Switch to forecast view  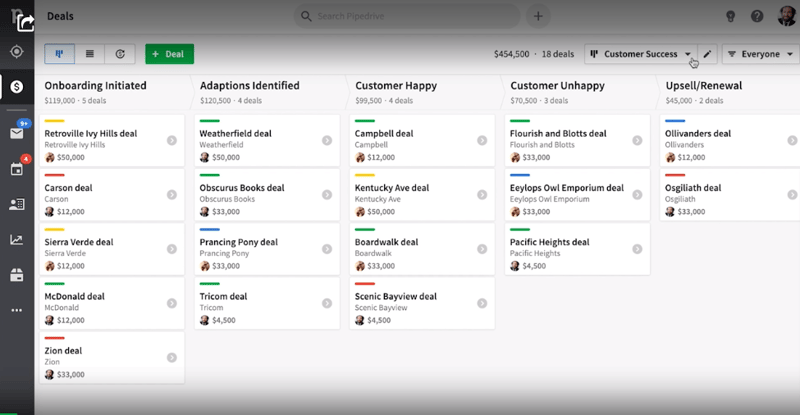click(120, 54)
